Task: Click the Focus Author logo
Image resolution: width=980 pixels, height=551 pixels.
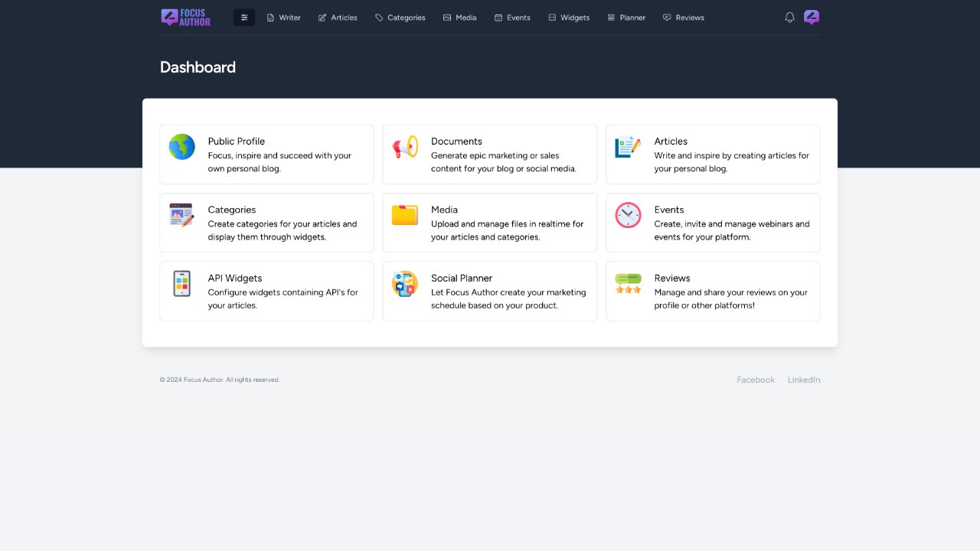Action: click(185, 18)
